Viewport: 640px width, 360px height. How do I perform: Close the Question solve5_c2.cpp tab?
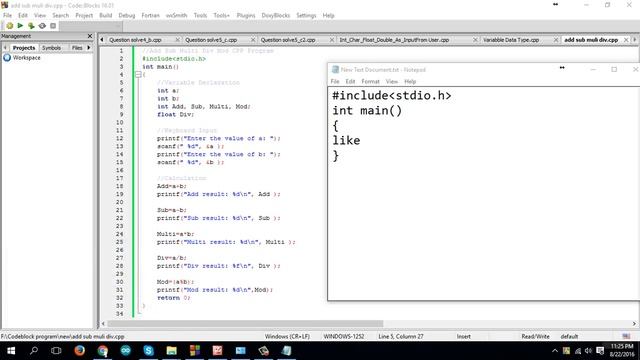pos(332,40)
